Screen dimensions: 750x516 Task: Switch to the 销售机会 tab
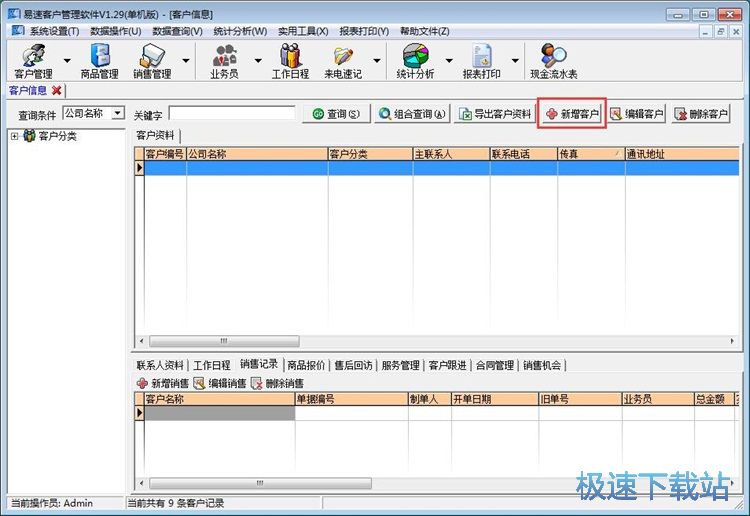pos(542,365)
